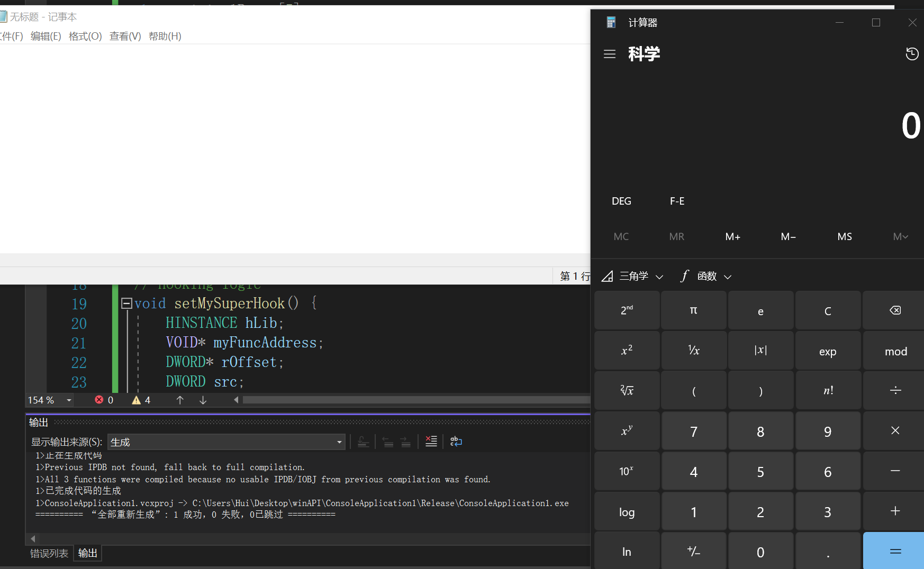Click the red error count icon
Image resolution: width=924 pixels, height=569 pixels.
pyautogui.click(x=99, y=400)
